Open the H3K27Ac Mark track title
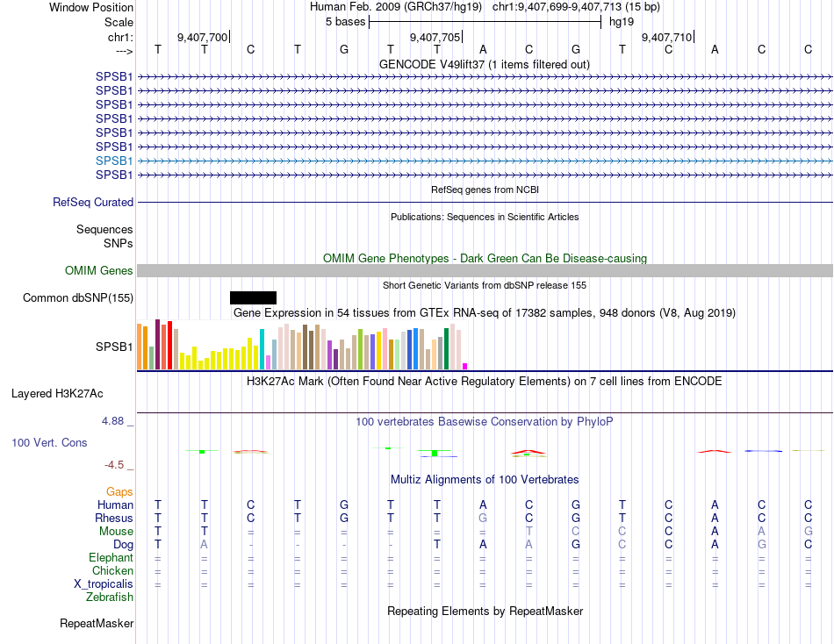Screen dimensions: 834x644 click(485, 382)
